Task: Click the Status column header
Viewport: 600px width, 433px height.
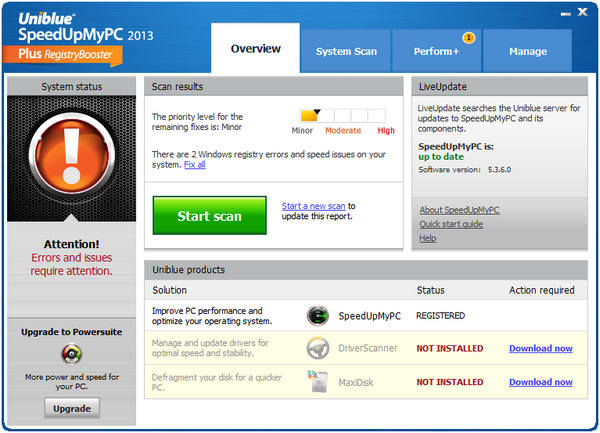Action: [430, 290]
